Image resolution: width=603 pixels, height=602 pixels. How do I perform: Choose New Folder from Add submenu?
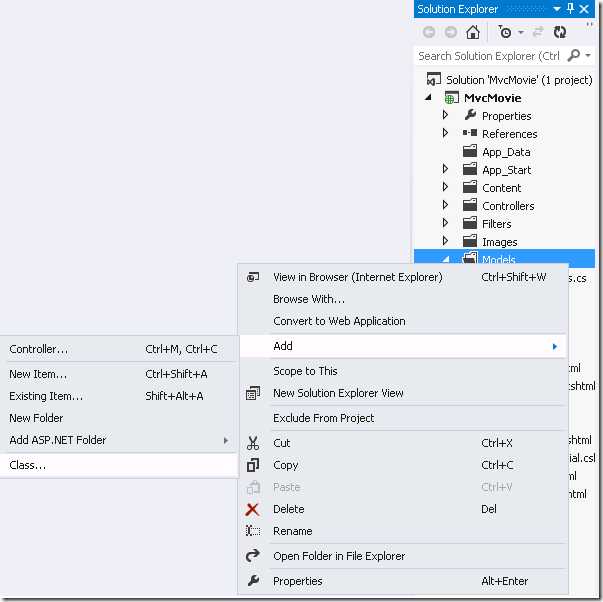(118, 418)
